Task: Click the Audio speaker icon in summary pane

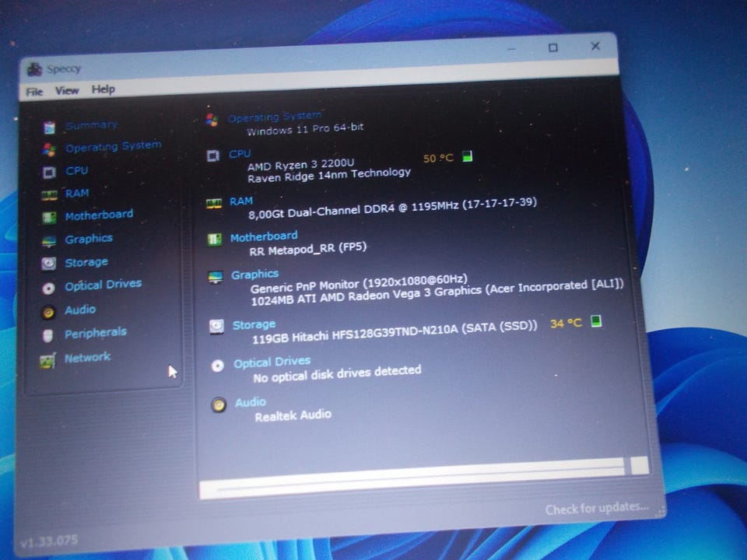Action: 219,405
